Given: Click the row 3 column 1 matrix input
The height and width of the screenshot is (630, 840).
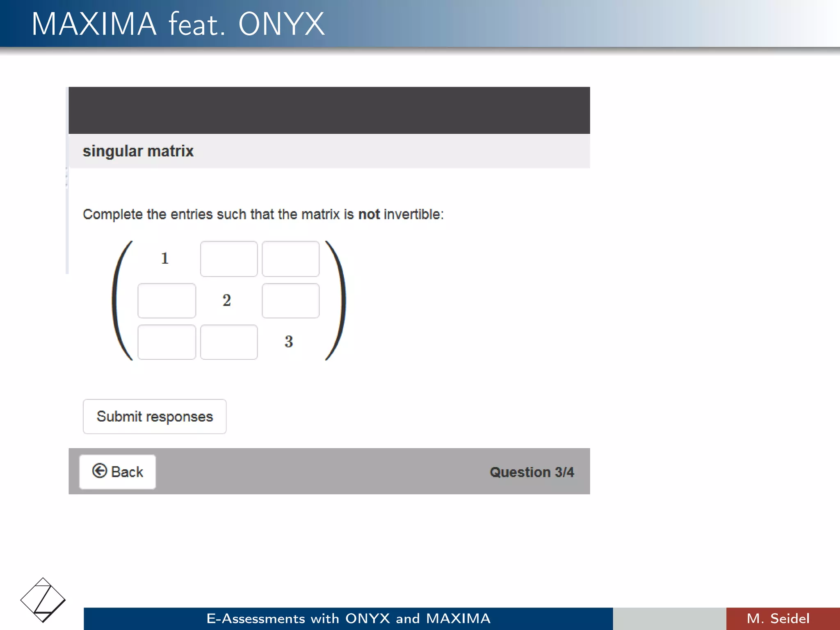Looking at the screenshot, I should (x=167, y=342).
